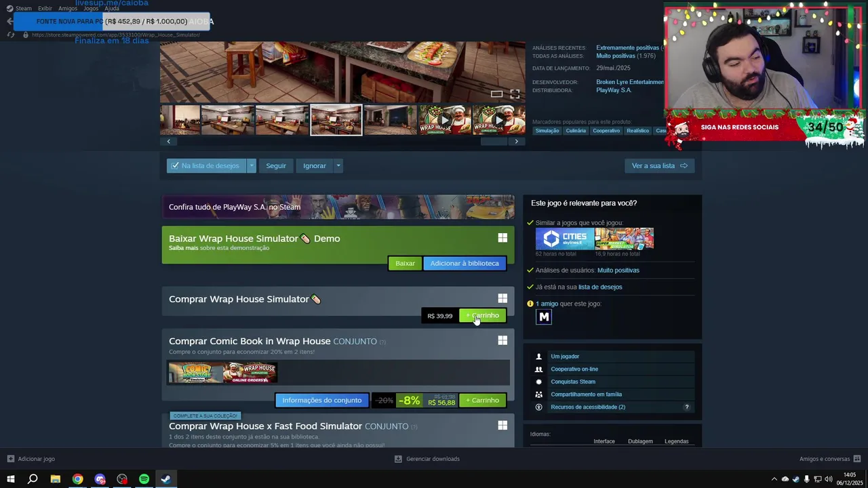Click the Cities Skylines II game image
This screenshot has height=488, width=868.
click(x=564, y=239)
